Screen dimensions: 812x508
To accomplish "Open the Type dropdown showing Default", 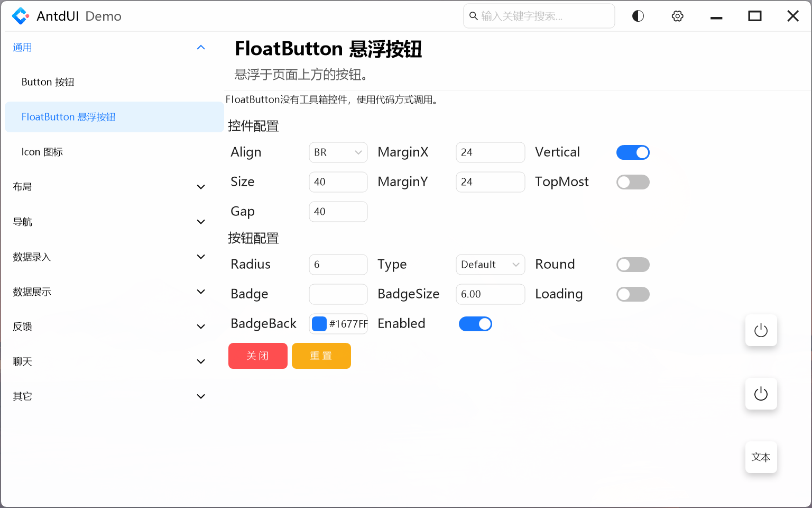I will (x=489, y=265).
